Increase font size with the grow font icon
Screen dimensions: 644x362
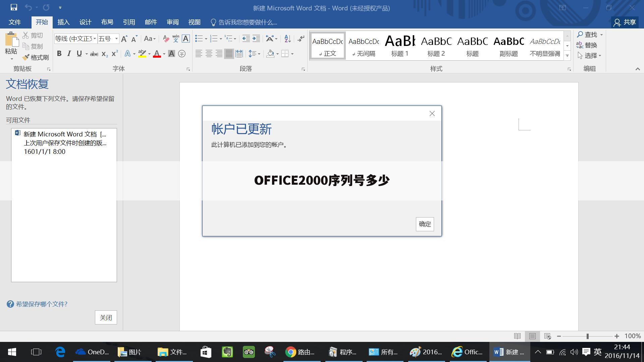tap(124, 39)
